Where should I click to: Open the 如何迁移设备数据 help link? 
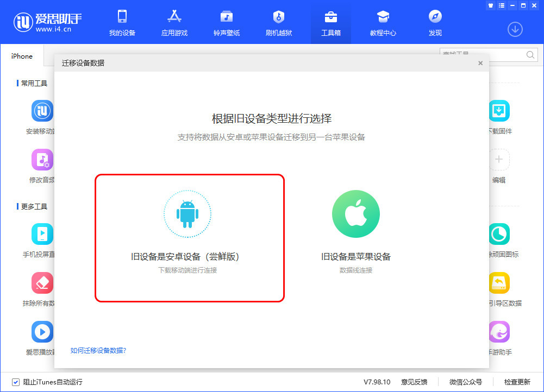click(98, 351)
